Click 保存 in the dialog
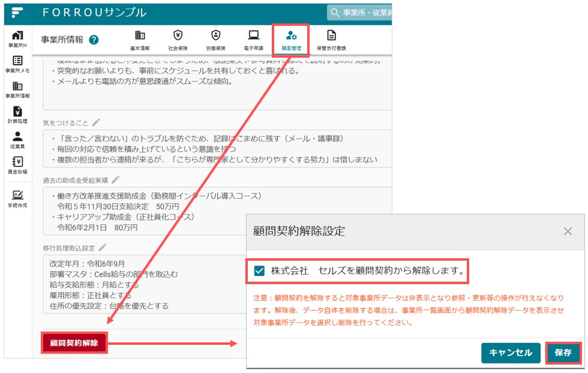This screenshot has width=588, height=373. (563, 353)
